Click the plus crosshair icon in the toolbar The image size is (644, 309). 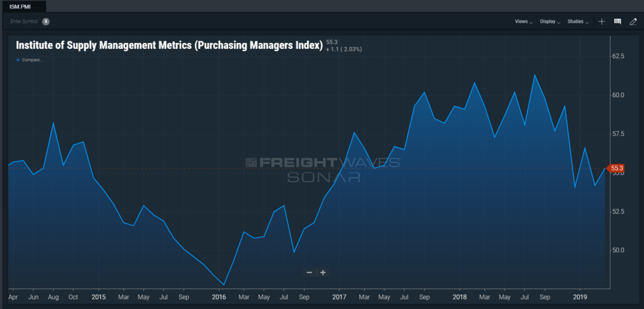pos(601,22)
